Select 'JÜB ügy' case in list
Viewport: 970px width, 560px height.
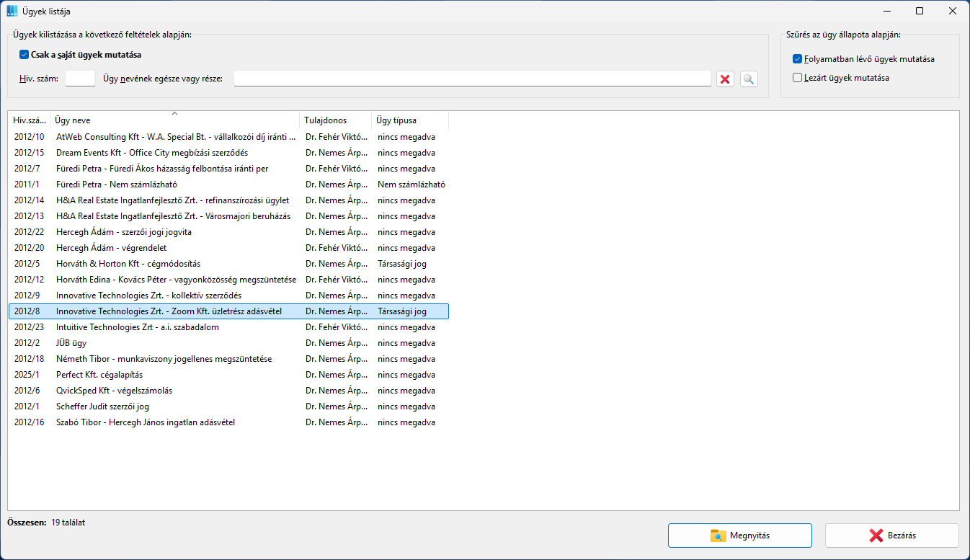coord(71,343)
